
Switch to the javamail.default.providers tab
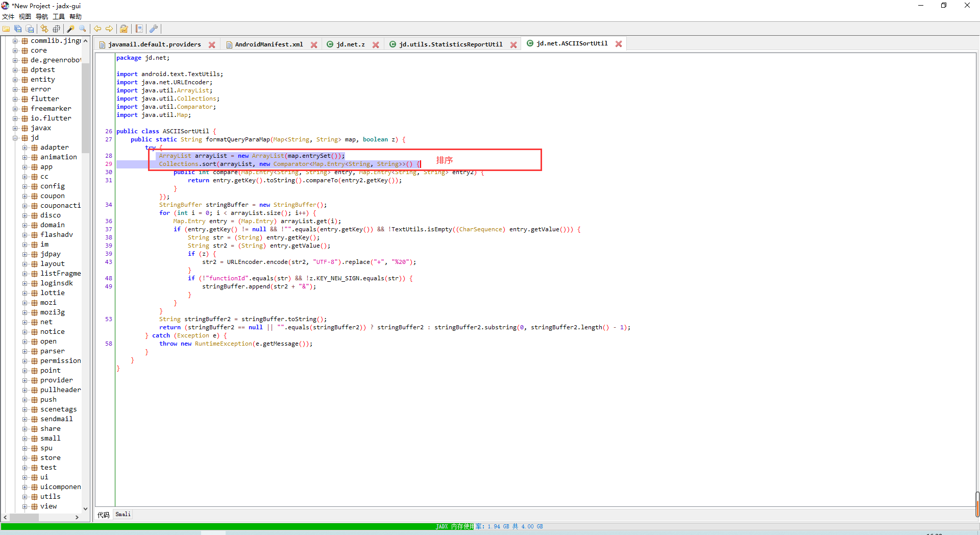coord(155,44)
